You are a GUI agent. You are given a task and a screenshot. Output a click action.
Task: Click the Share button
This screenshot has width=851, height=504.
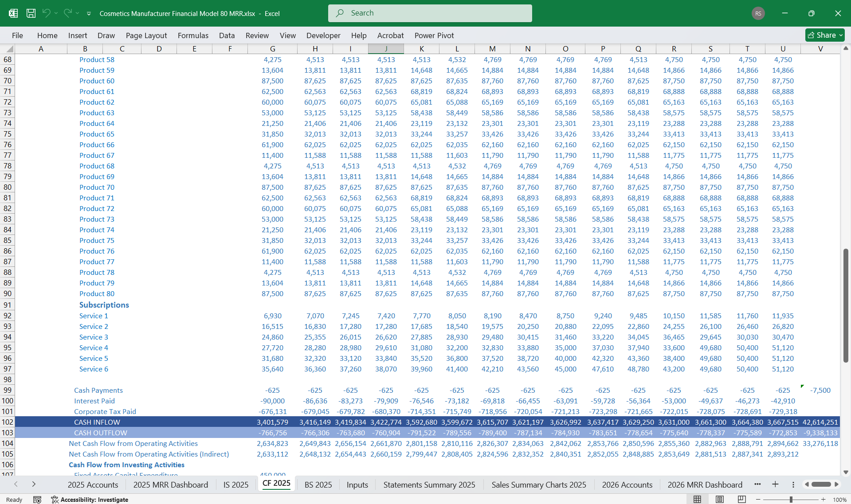824,35
